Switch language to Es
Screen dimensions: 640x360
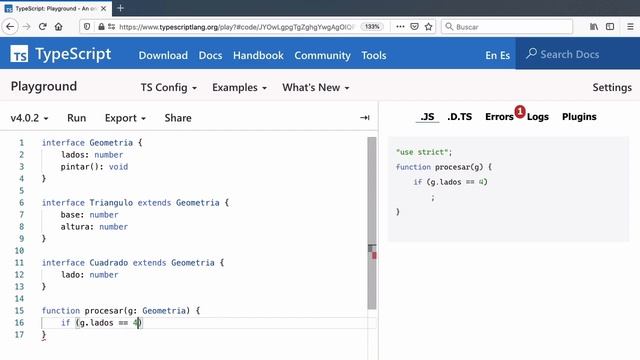tap(505, 55)
